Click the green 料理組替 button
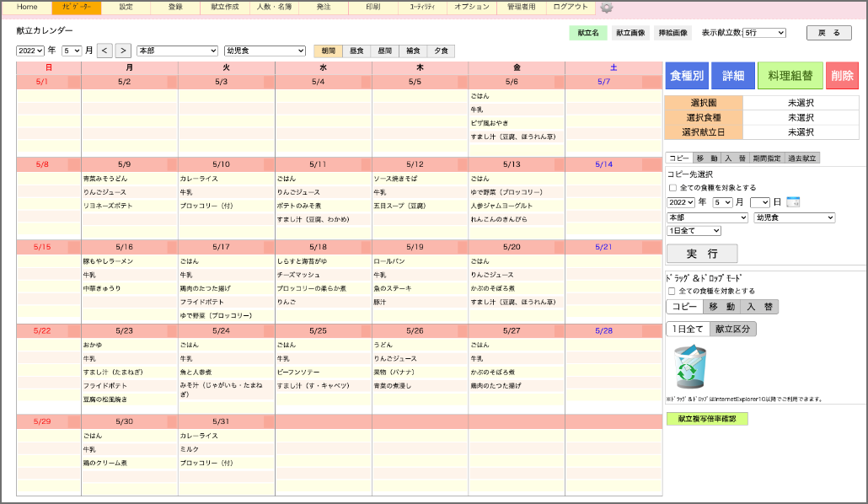Image resolution: width=868 pixels, height=504 pixels. (x=790, y=76)
